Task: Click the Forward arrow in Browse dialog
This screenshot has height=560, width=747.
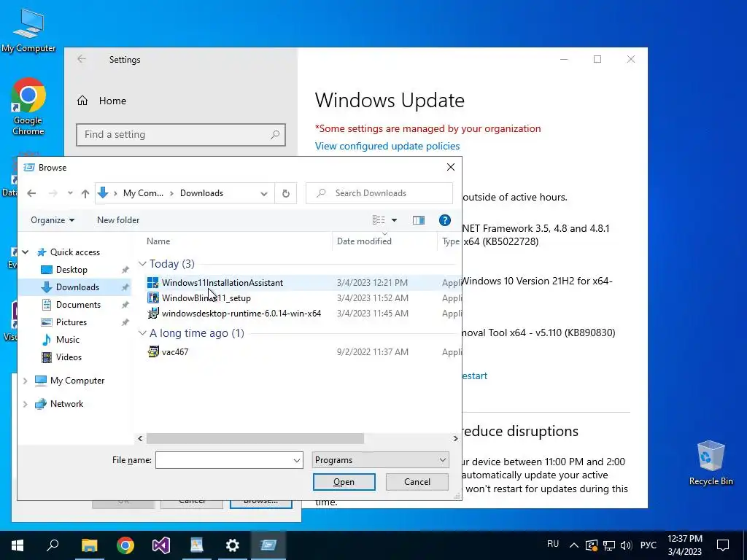Action: pyautogui.click(x=53, y=193)
